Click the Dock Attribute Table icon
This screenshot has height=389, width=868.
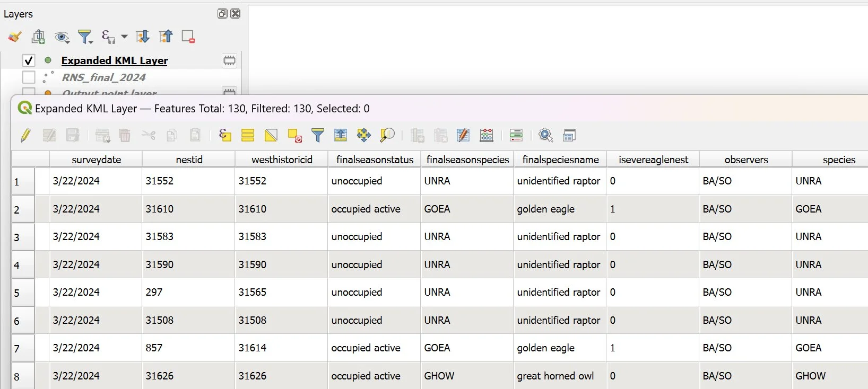pos(569,136)
